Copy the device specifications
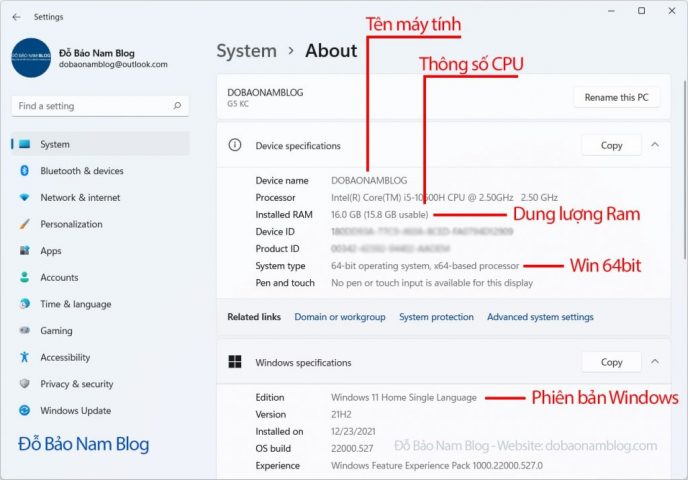 [611, 145]
